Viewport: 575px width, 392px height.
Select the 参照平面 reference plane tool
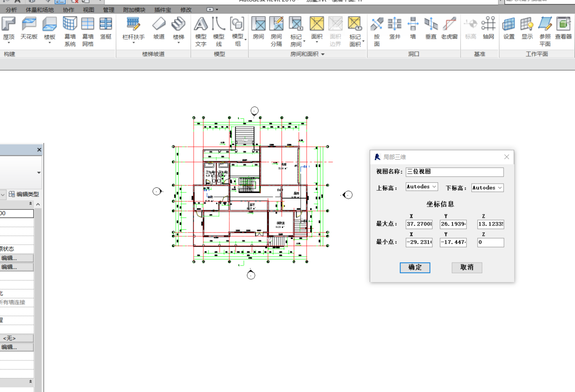click(x=545, y=32)
